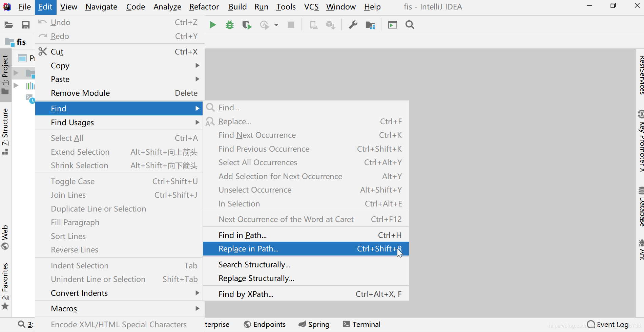Open the Key Promoter X side tab
This screenshot has width=644, height=332.
641,141
